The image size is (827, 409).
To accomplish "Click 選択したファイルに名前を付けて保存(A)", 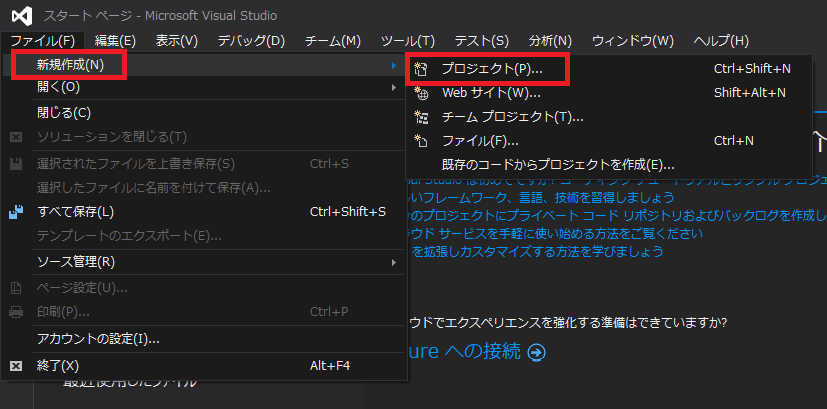I will click(203, 187).
